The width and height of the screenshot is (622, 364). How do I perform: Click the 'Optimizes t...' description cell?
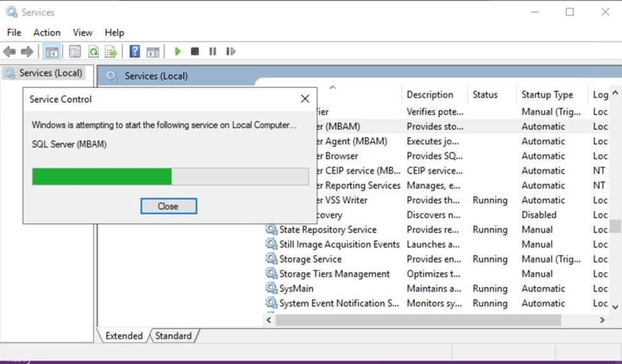pos(433,274)
